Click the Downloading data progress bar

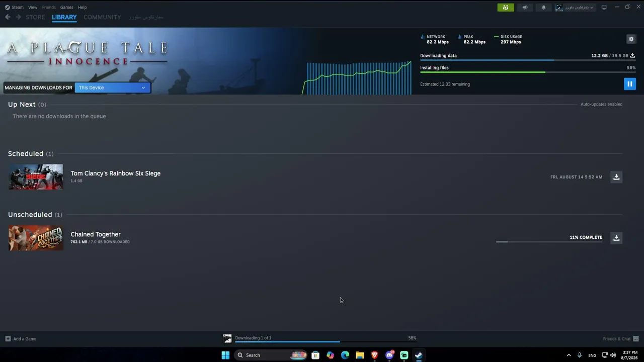(x=528, y=60)
